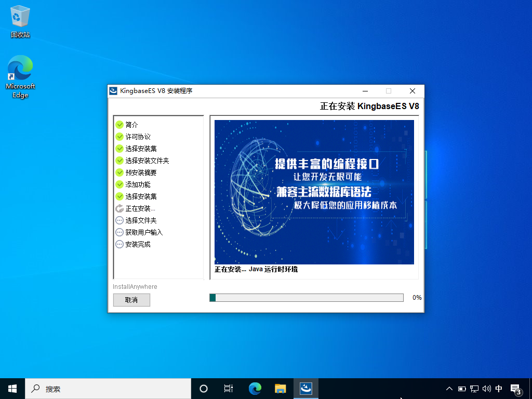Click the installation progress bar
Screen dimensions: 532x399
point(306,298)
